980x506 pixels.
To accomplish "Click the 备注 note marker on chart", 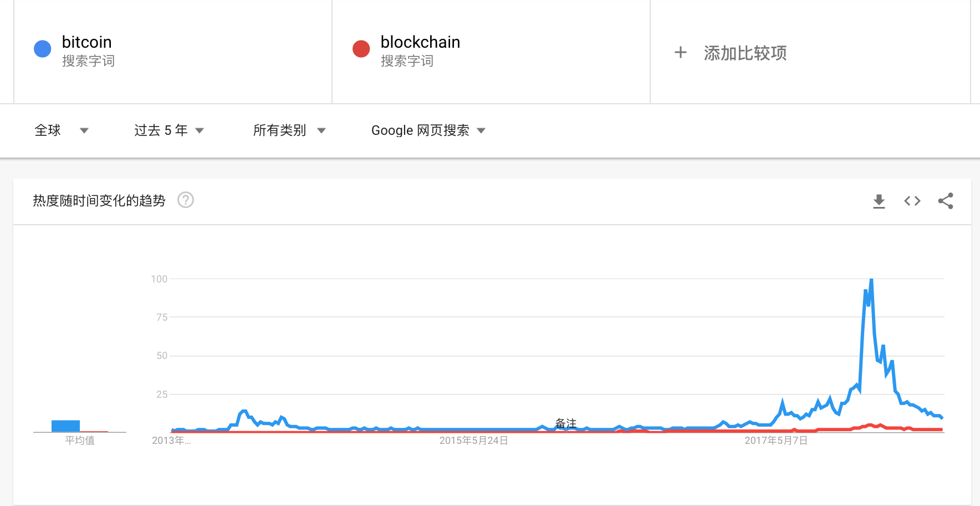I will (566, 423).
